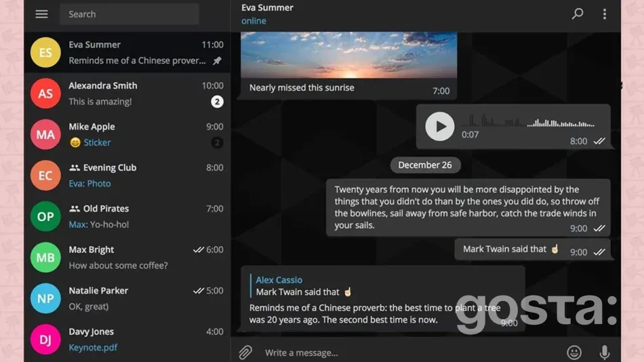This screenshot has width=644, height=362.
Task: Record a voice message with the microphone
Action: (605, 352)
